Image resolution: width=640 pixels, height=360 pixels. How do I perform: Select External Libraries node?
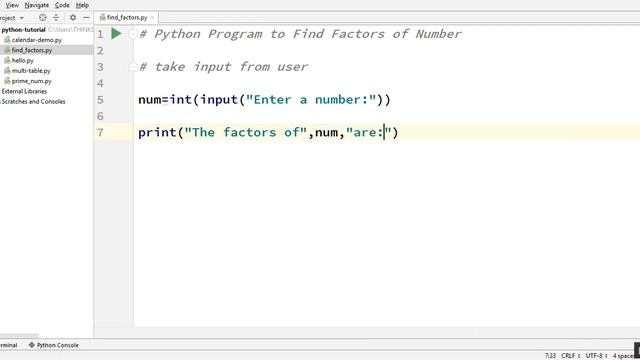[24, 91]
